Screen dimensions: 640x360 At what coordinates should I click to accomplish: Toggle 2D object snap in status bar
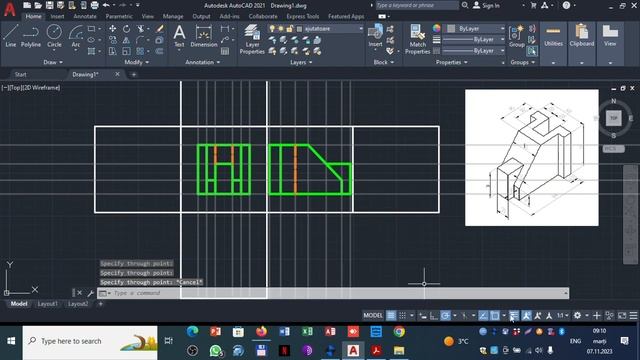tap(495, 316)
